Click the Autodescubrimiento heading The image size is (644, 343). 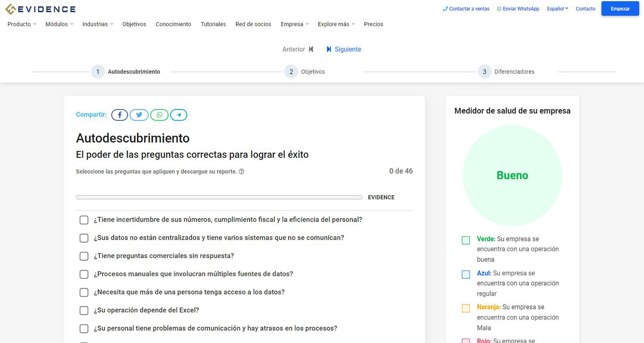tap(133, 138)
